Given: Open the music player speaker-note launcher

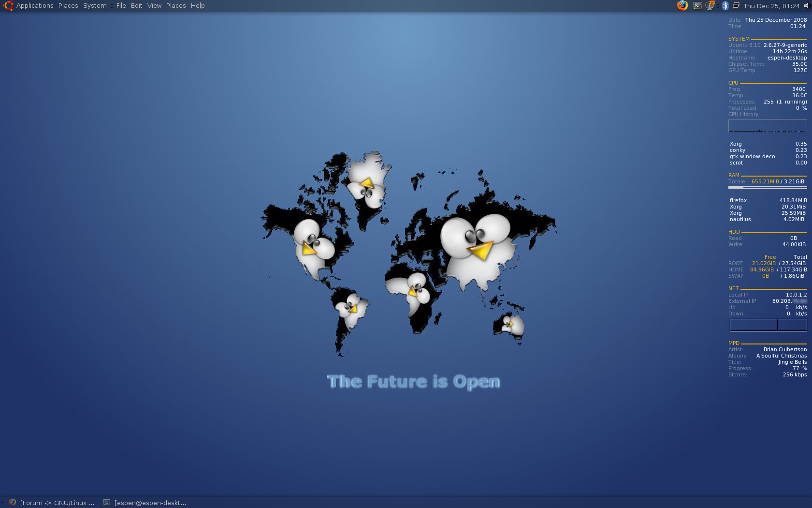Looking at the screenshot, I should (x=710, y=6).
